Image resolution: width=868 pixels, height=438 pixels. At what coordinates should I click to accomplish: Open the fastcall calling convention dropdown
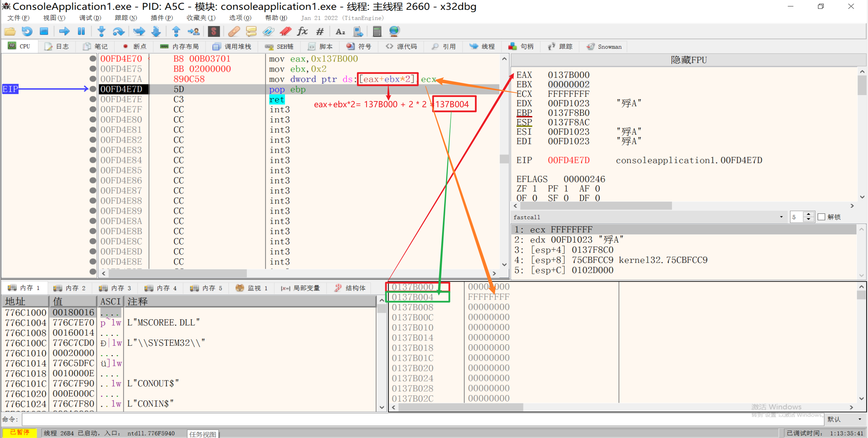coord(781,217)
